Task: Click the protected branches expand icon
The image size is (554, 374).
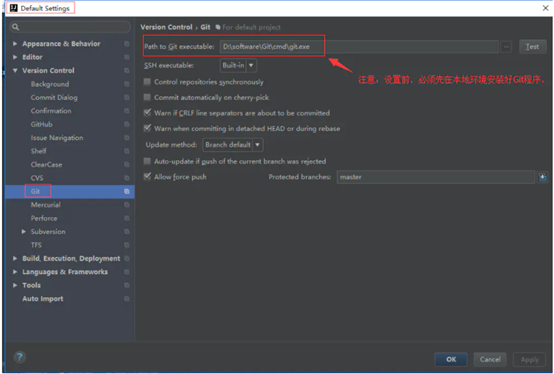Action: pos(542,177)
